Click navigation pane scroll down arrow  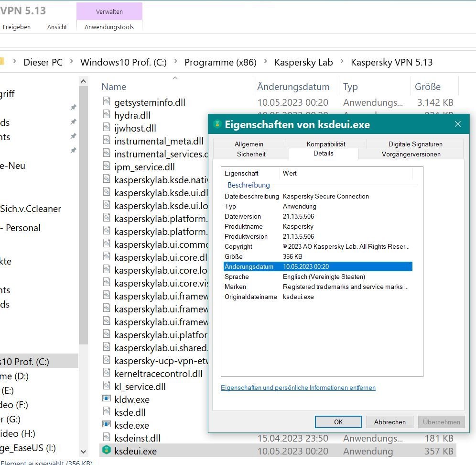click(84, 452)
